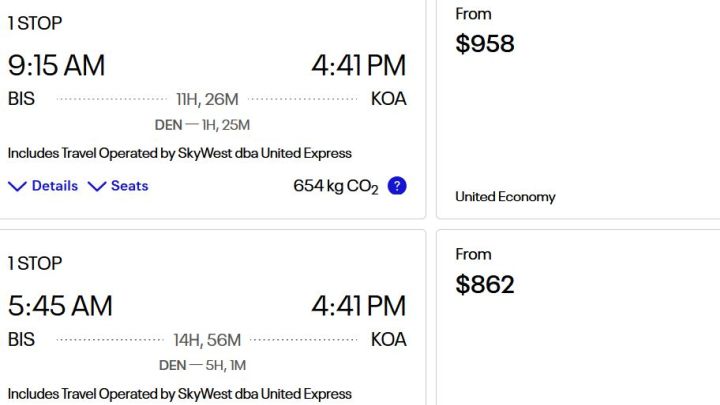Screen dimensions: 720x405
Task: Click the 9:15 AM departure time
Action: pos(56,65)
